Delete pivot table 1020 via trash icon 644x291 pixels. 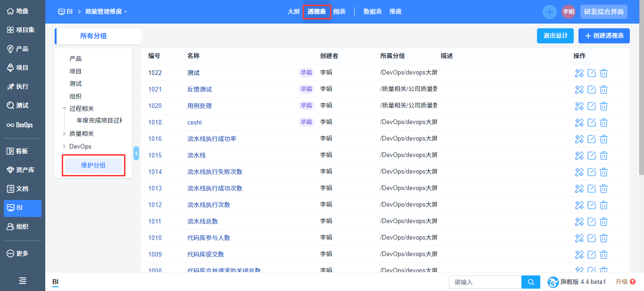(x=604, y=106)
